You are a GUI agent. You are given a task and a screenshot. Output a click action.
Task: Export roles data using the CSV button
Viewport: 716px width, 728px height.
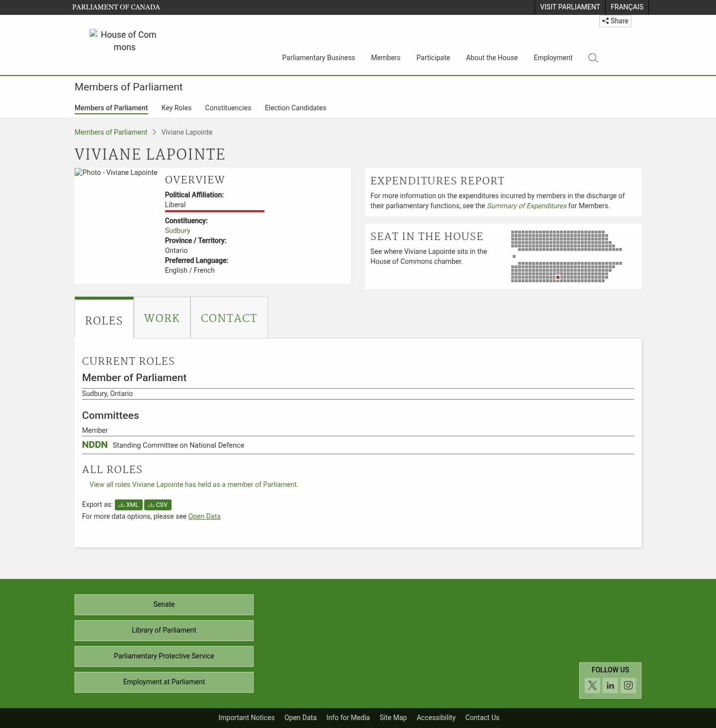pyautogui.click(x=158, y=504)
